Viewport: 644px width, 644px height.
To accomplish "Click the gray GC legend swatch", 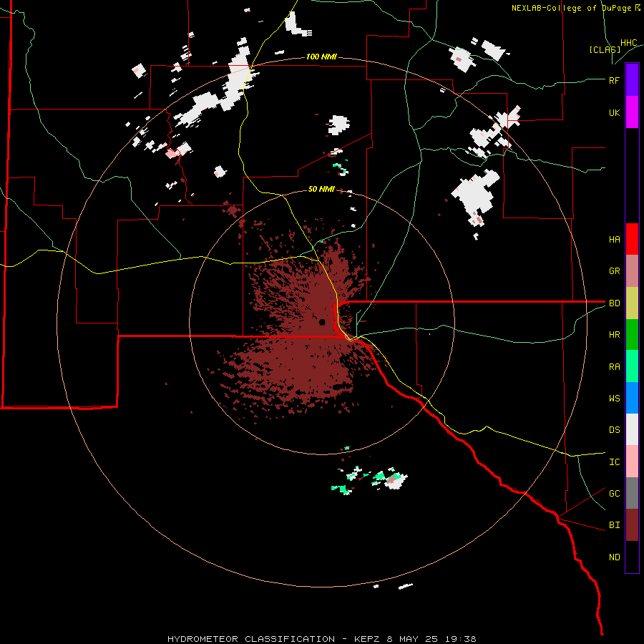I will tap(632, 493).
